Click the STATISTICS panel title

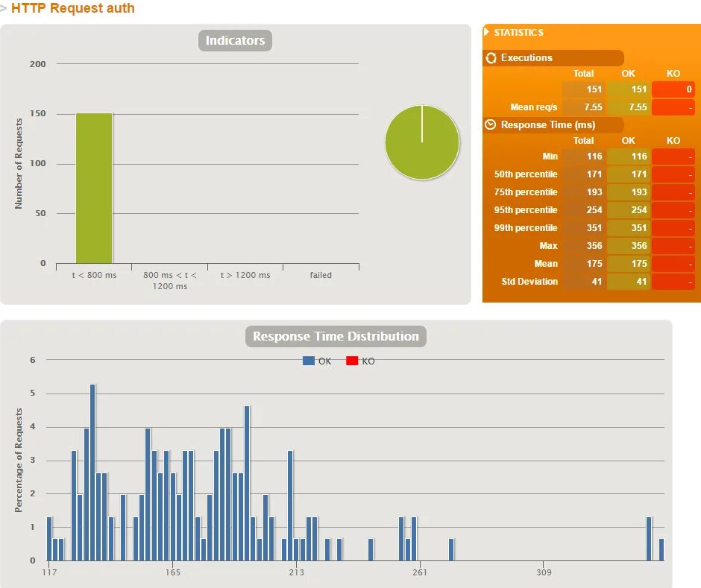click(x=518, y=33)
